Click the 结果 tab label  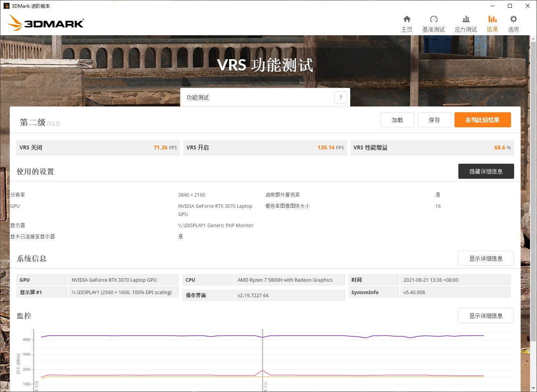[x=492, y=29]
